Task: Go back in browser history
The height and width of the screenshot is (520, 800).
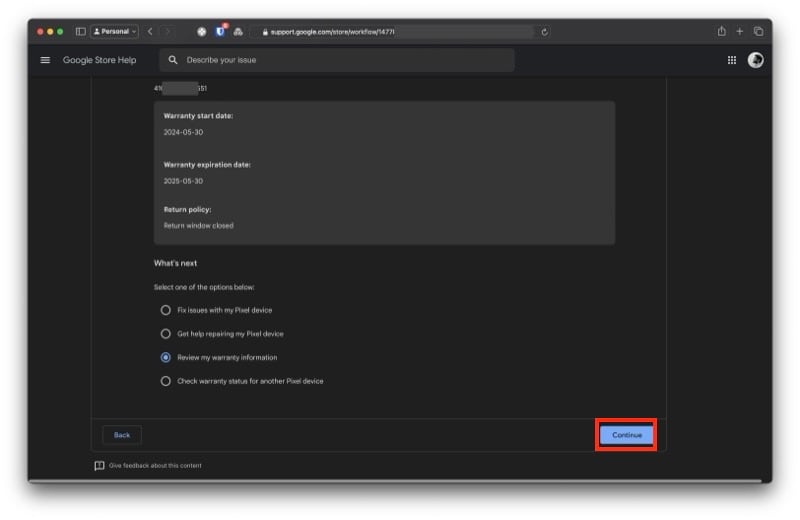Action: (x=150, y=32)
